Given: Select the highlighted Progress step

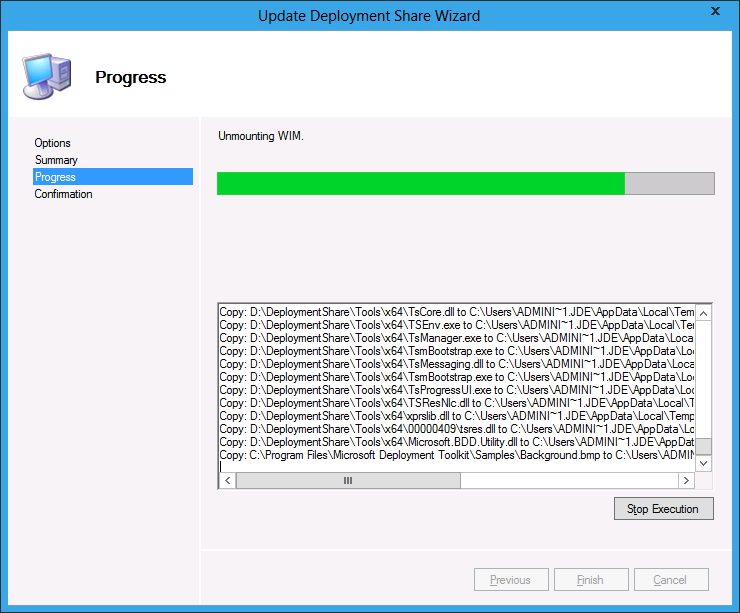Looking at the screenshot, I should pos(55,177).
